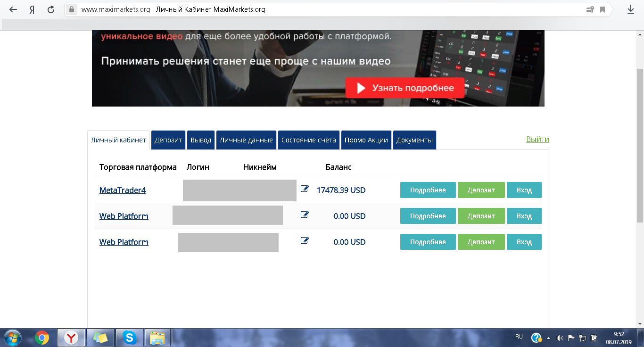Edit nickname for first Web Platform row

pos(305,215)
